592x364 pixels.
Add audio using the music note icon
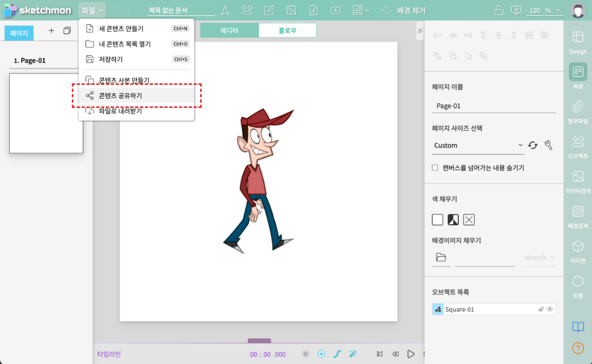pyautogui.click(x=314, y=10)
